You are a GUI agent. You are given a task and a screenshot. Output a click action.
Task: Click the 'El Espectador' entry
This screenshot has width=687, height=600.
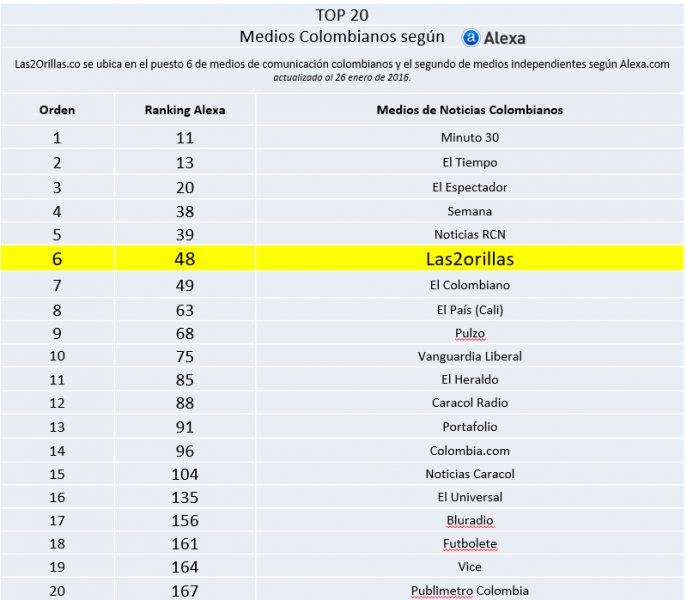click(x=469, y=187)
